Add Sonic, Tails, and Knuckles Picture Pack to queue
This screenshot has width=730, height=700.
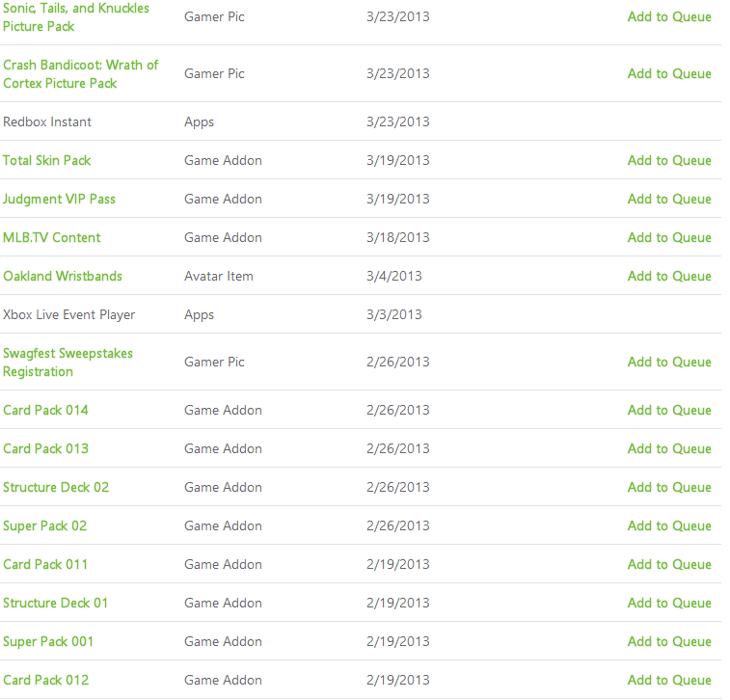[669, 17]
